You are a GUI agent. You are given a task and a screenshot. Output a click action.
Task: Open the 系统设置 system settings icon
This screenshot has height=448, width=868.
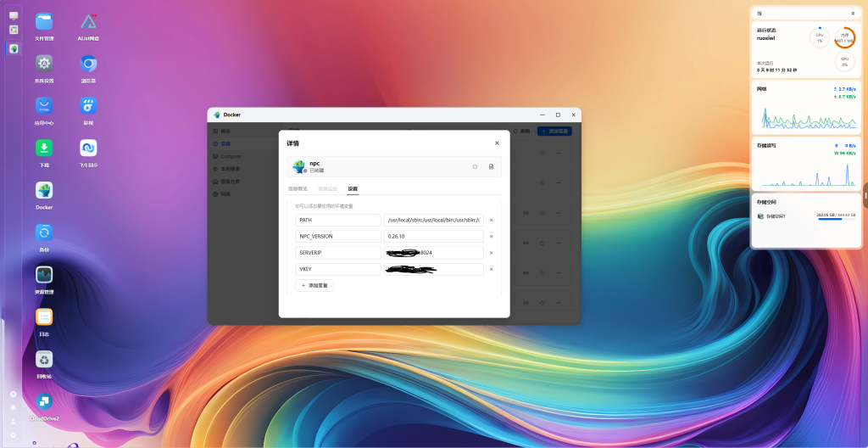(x=44, y=64)
